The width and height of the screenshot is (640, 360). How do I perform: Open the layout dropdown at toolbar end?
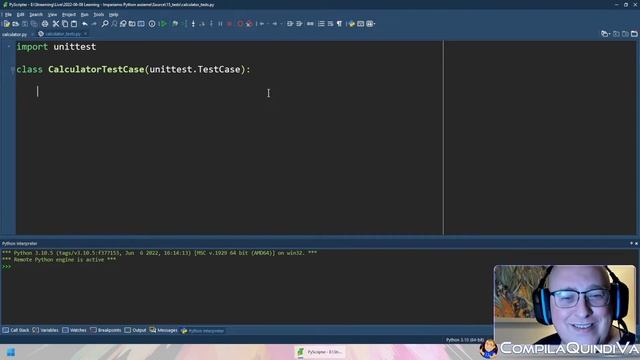pos(371,24)
